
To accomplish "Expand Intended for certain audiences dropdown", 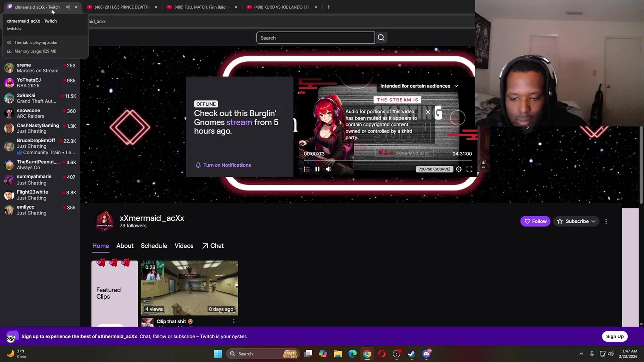I will pyautogui.click(x=419, y=86).
